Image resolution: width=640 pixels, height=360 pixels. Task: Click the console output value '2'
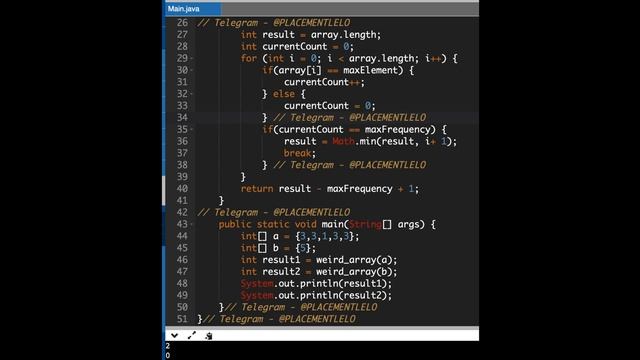tap(168, 346)
